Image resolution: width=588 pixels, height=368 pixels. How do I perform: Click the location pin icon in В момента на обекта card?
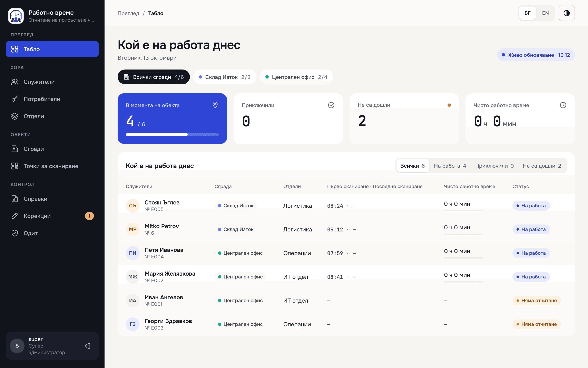[215, 105]
